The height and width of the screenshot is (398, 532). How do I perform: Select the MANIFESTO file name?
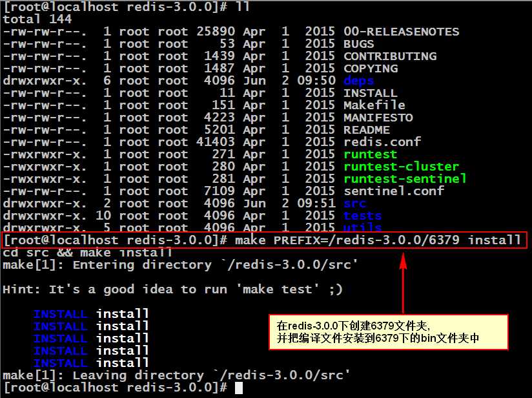(378, 117)
